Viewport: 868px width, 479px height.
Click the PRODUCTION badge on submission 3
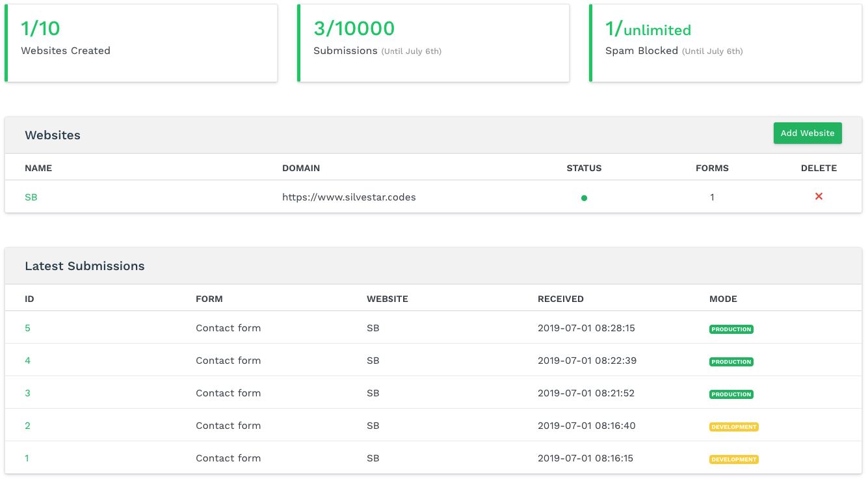click(x=731, y=394)
